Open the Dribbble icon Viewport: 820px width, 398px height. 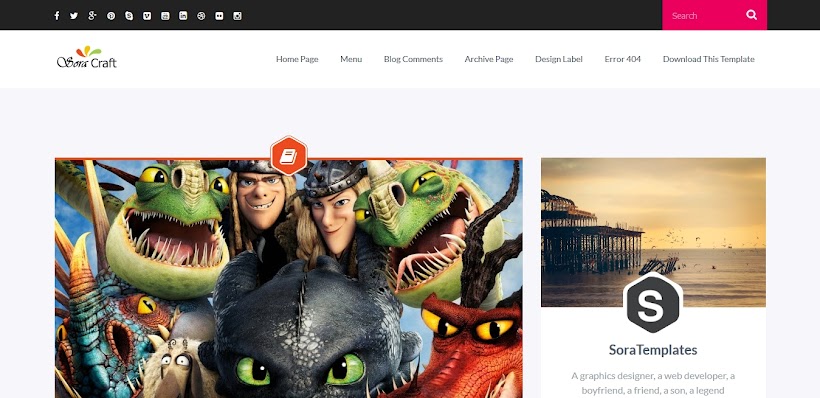pos(201,16)
